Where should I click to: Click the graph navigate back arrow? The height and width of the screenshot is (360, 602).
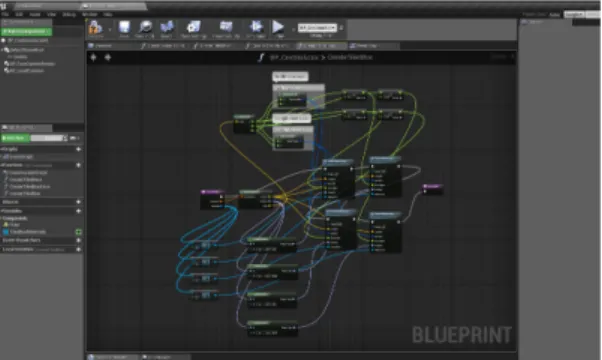click(x=93, y=57)
